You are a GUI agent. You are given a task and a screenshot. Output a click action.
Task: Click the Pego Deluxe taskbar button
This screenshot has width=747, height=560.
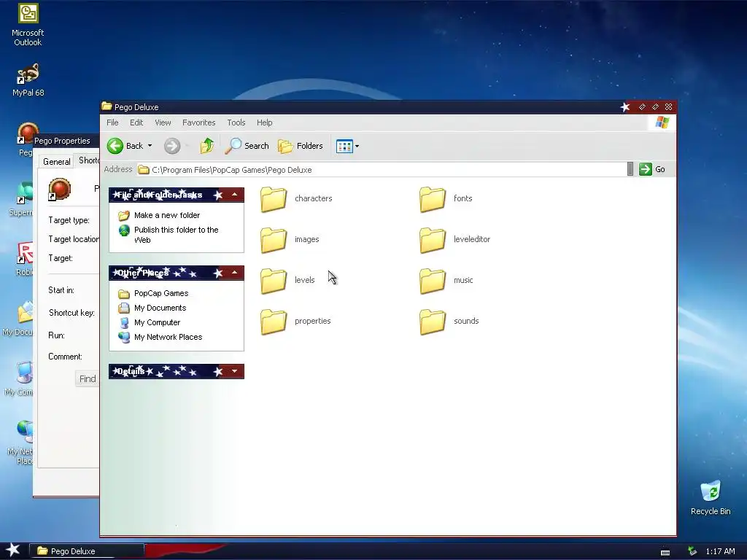pyautogui.click(x=88, y=551)
